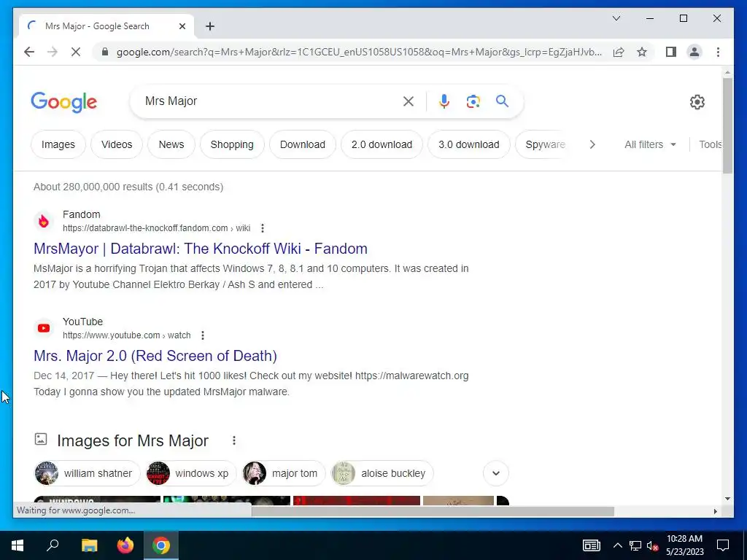Open MrsMayor Databrawl Fandom result
This screenshot has height=560, width=747.
(200, 249)
